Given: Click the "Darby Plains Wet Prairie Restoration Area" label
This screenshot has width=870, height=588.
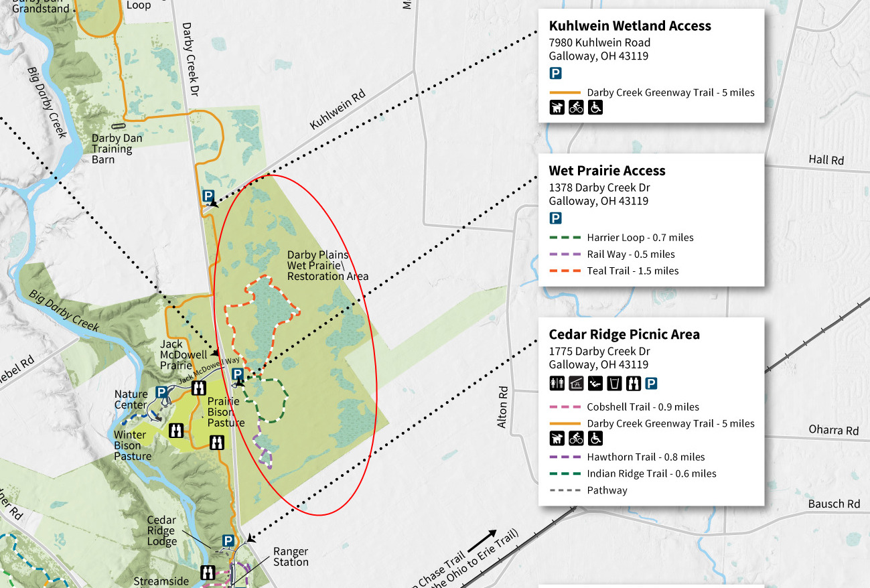Looking at the screenshot, I should pos(328,265).
